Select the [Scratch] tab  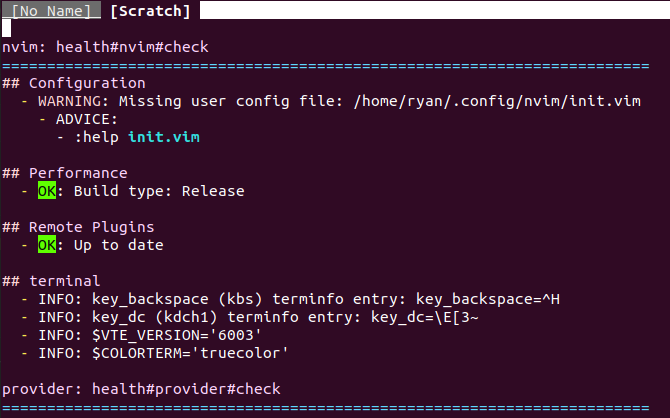click(x=150, y=11)
